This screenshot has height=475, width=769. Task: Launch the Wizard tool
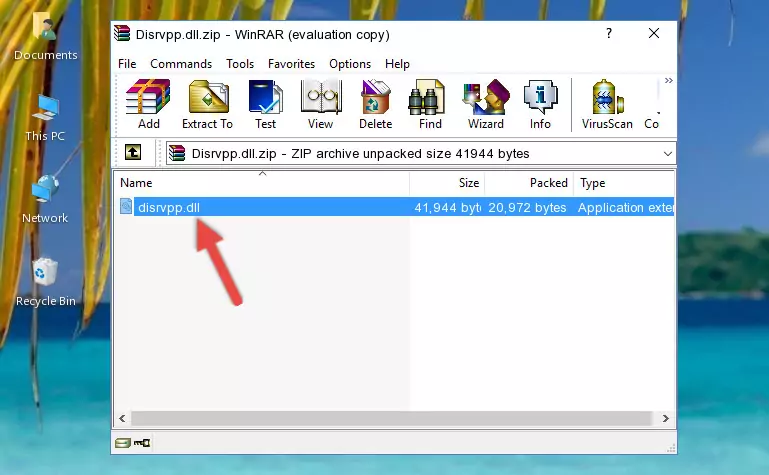point(486,104)
